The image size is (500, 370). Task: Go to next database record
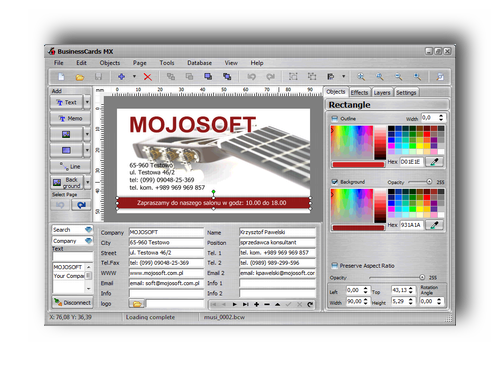point(235,304)
